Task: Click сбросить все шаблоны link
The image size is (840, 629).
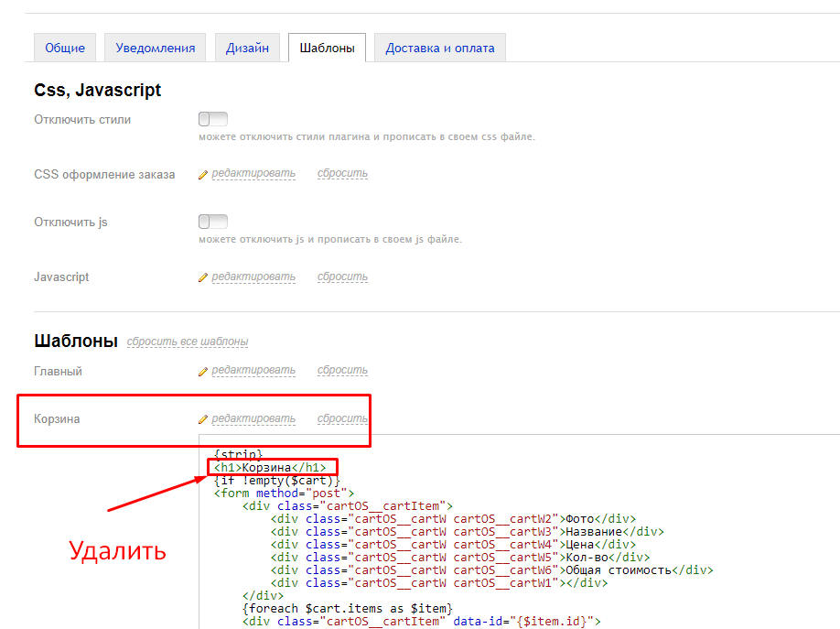Action: [x=188, y=342]
